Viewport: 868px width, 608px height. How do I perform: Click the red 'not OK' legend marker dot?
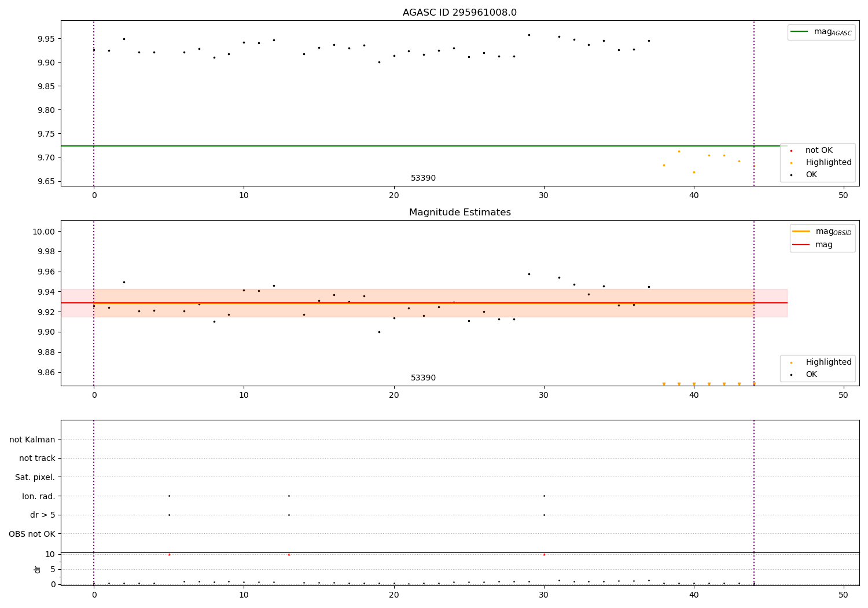tap(791, 151)
